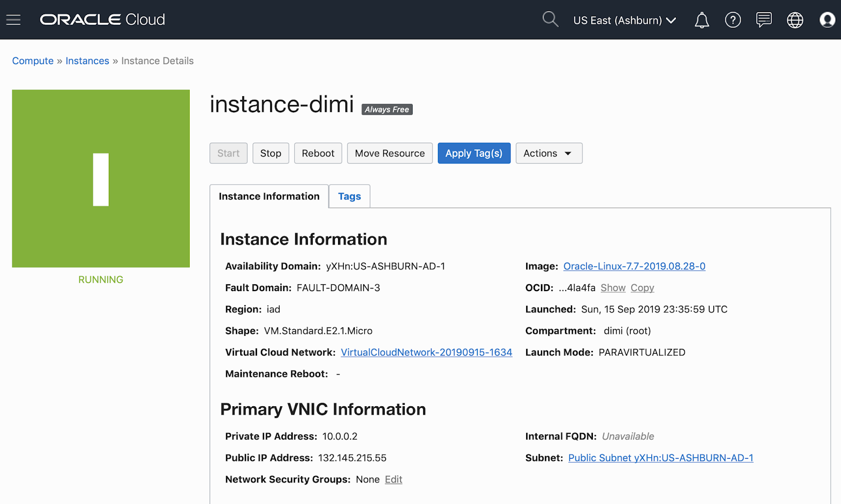Click Apply Tag(s)
Viewport: 841px width, 504px height.
tap(474, 153)
